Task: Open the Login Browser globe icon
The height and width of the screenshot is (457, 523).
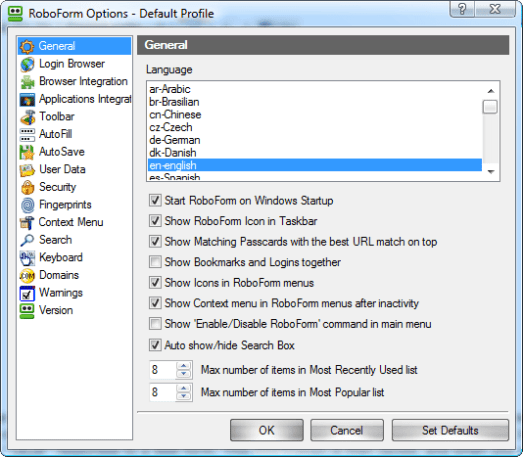Action: pyautogui.click(x=27, y=64)
